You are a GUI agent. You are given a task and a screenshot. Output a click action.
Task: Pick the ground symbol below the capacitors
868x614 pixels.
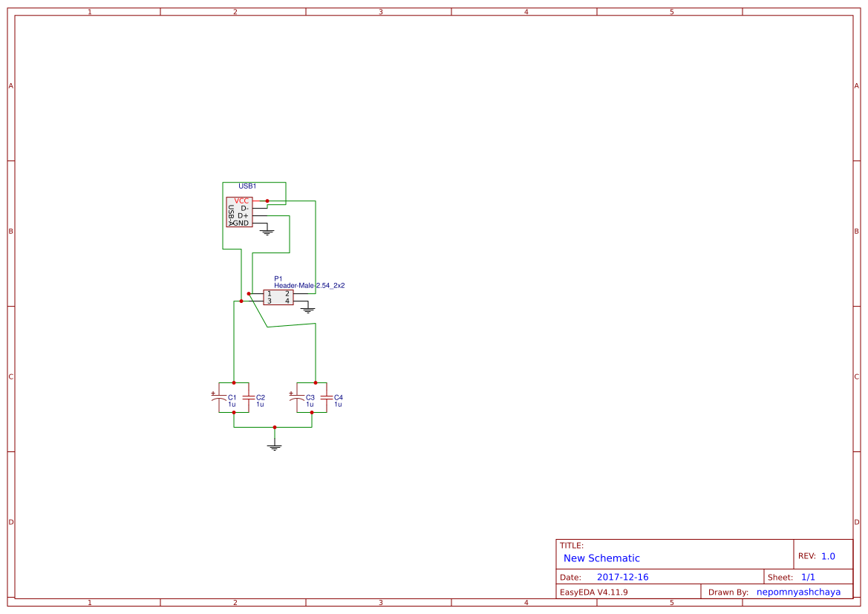point(275,446)
